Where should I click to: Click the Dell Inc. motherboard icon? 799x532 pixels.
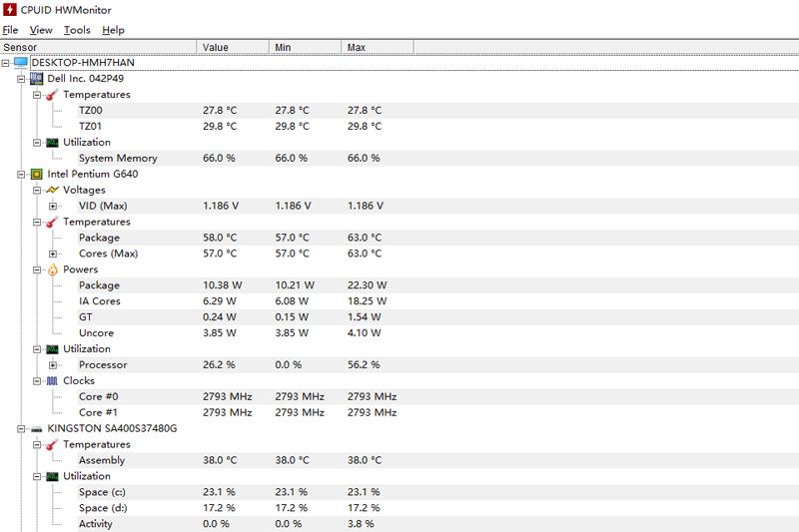coord(37,78)
